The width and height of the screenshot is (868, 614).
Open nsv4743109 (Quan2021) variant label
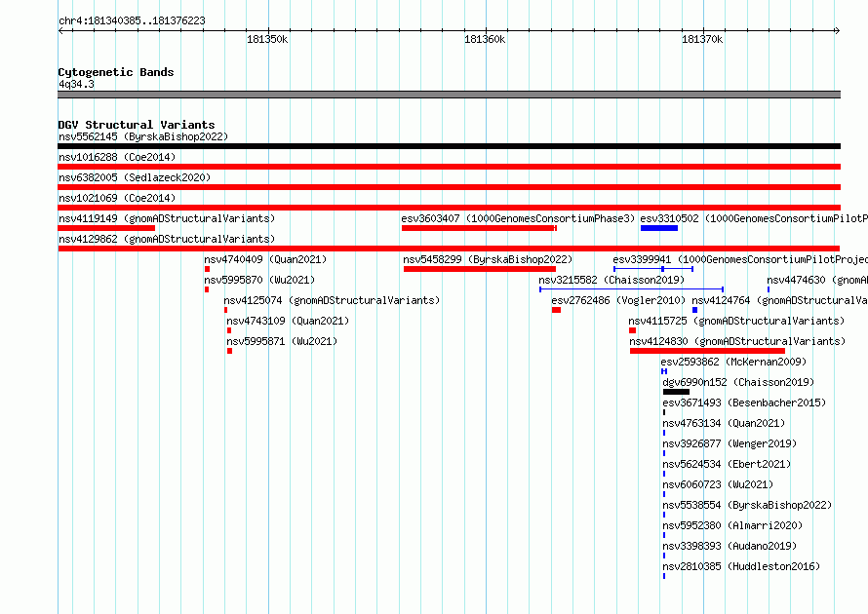click(x=288, y=321)
